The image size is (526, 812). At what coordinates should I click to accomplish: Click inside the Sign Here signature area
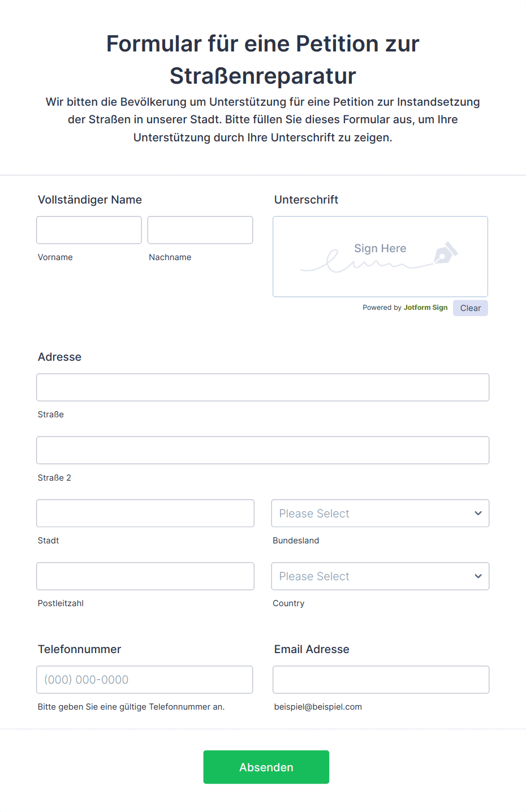(x=380, y=257)
